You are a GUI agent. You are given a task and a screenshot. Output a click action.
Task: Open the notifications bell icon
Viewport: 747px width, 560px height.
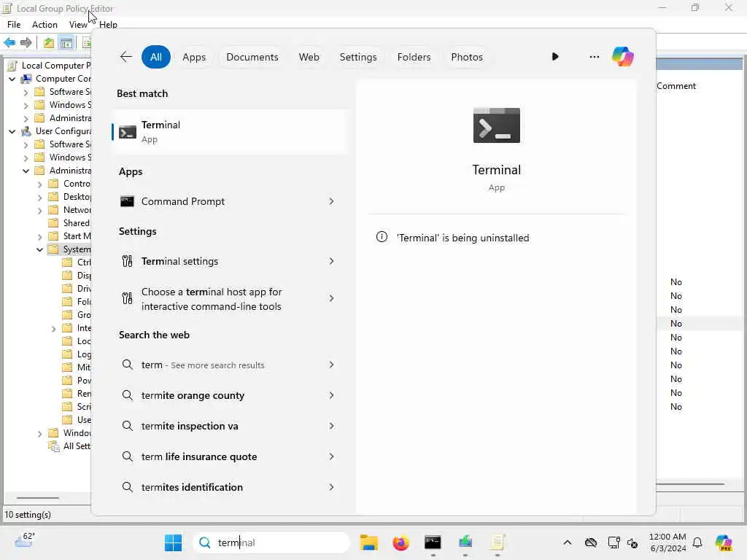coord(697,542)
